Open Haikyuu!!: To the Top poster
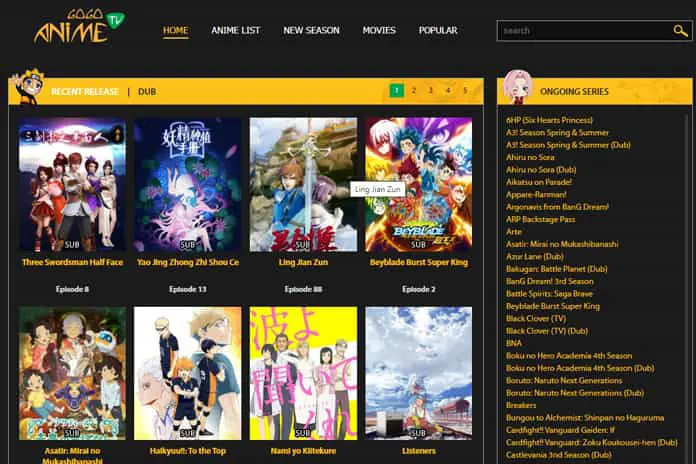Screen dimensions: 696x464 188,373
